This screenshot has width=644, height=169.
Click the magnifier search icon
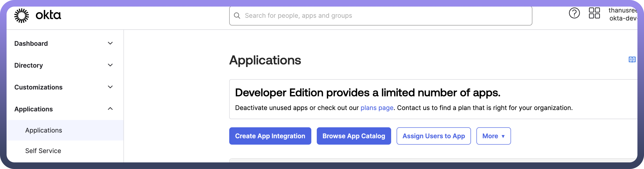(237, 16)
